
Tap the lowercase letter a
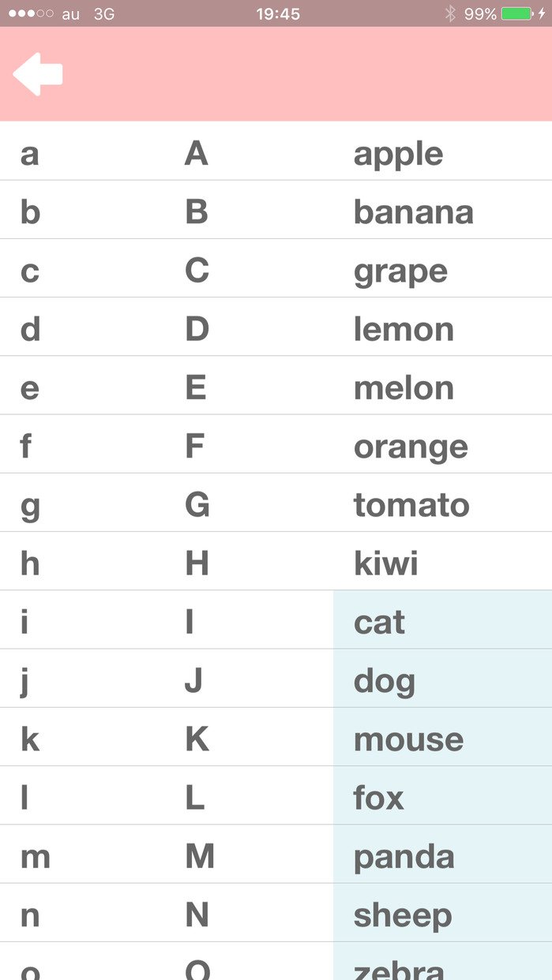[29, 154]
